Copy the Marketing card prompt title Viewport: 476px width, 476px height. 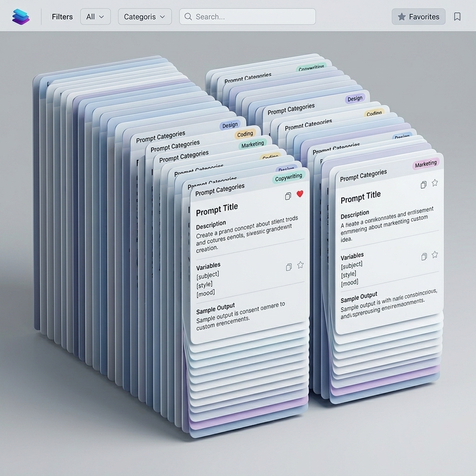click(423, 185)
